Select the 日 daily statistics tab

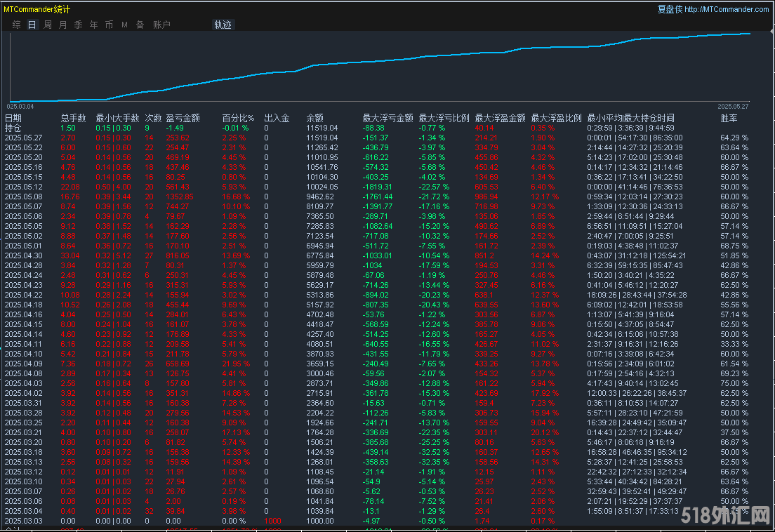(x=32, y=25)
